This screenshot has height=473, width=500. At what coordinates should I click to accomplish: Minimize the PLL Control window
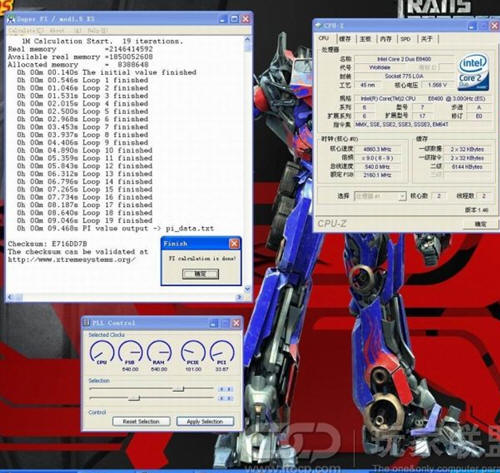(214, 323)
